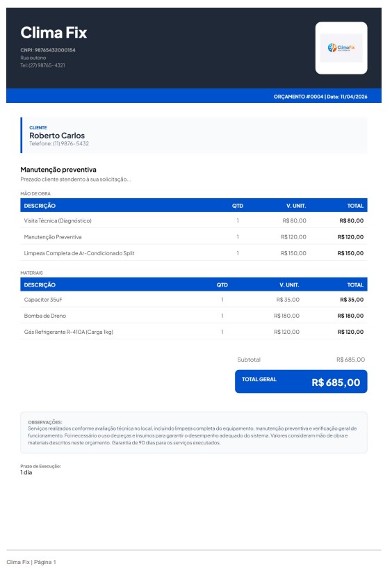Click the Clima Fix | Página 1 footer
This screenshot has width=392, height=571.
click(31, 562)
